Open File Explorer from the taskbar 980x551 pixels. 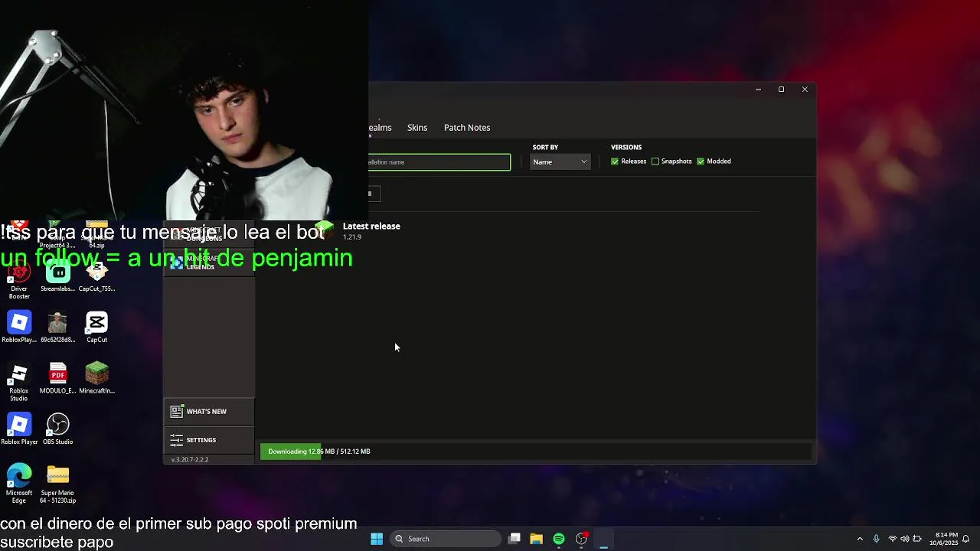537,539
